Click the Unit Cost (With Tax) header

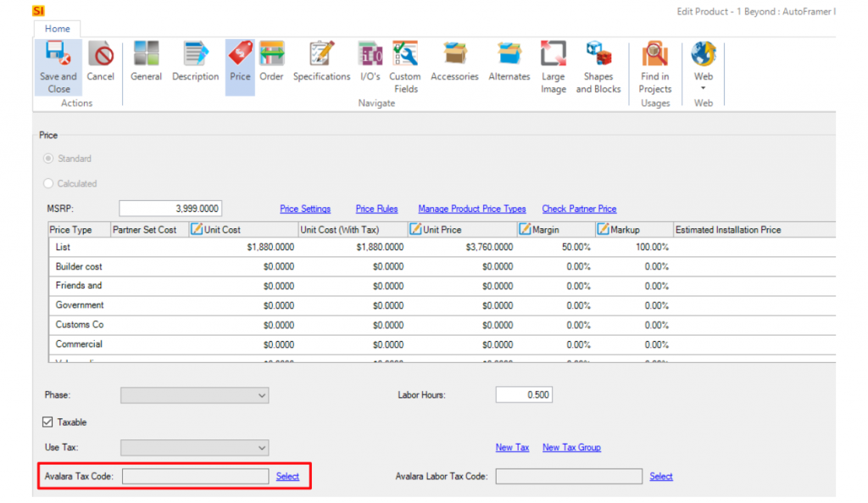coord(353,229)
